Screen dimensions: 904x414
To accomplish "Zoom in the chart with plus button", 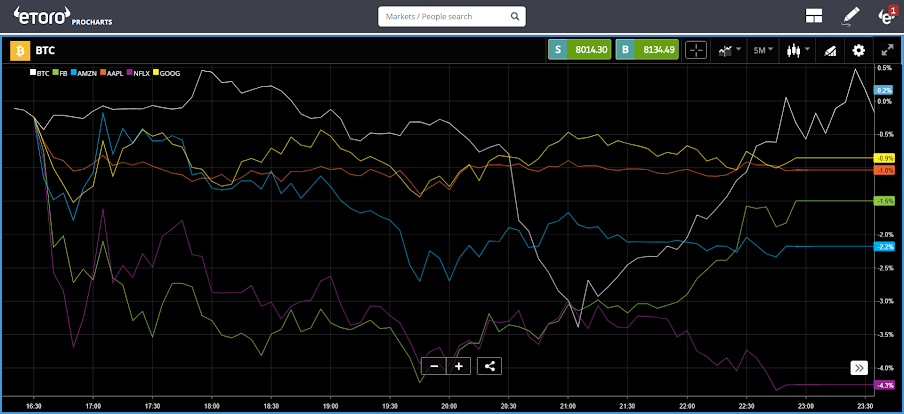I will 459,366.
